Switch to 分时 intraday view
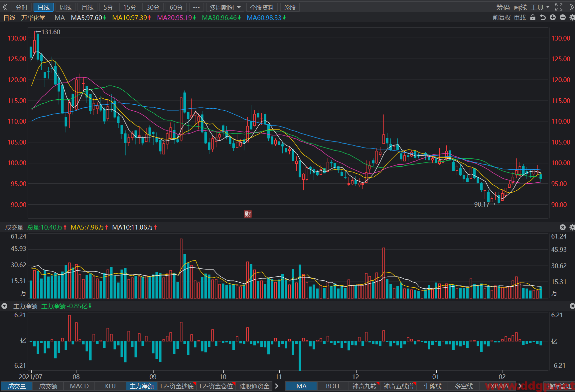Viewport: 575px width, 392px height. 22,7
